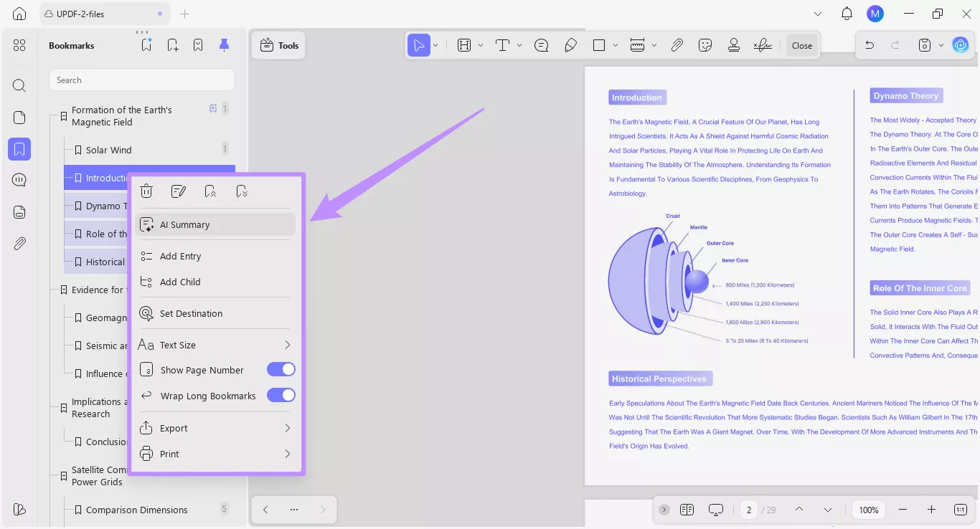The width and height of the screenshot is (980, 529).
Task: Select the Comparison Dimensions bookmark
Action: 149,510
